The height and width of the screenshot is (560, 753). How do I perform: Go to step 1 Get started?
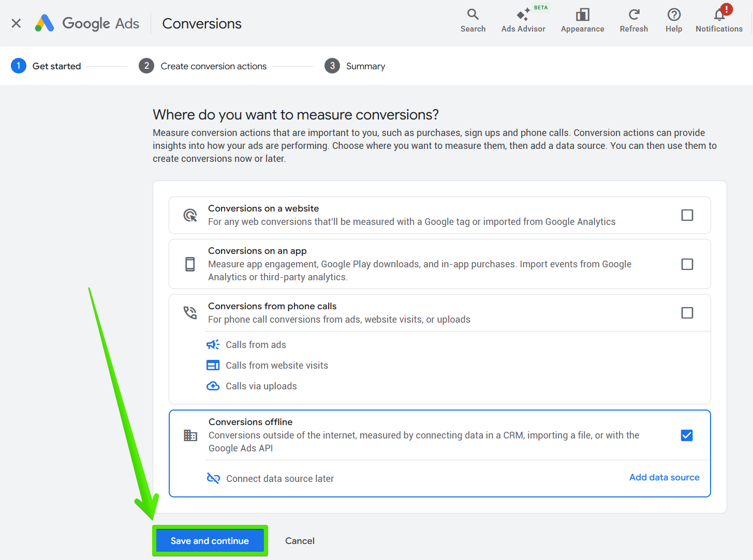click(x=46, y=66)
